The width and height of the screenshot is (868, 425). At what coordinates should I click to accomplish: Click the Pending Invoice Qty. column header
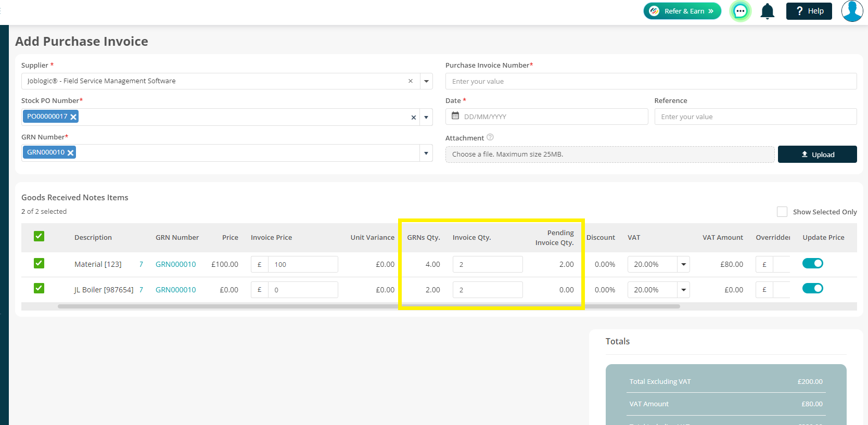pyautogui.click(x=555, y=238)
